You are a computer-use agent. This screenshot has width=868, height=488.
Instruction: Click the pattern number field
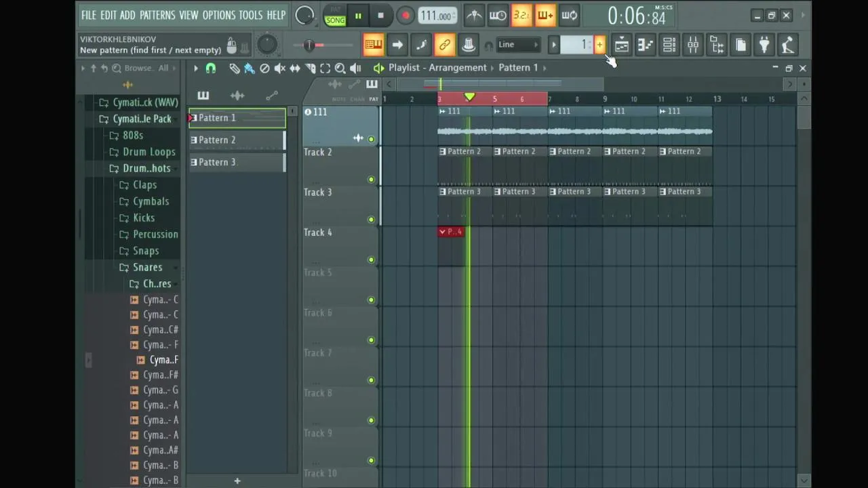pyautogui.click(x=577, y=45)
